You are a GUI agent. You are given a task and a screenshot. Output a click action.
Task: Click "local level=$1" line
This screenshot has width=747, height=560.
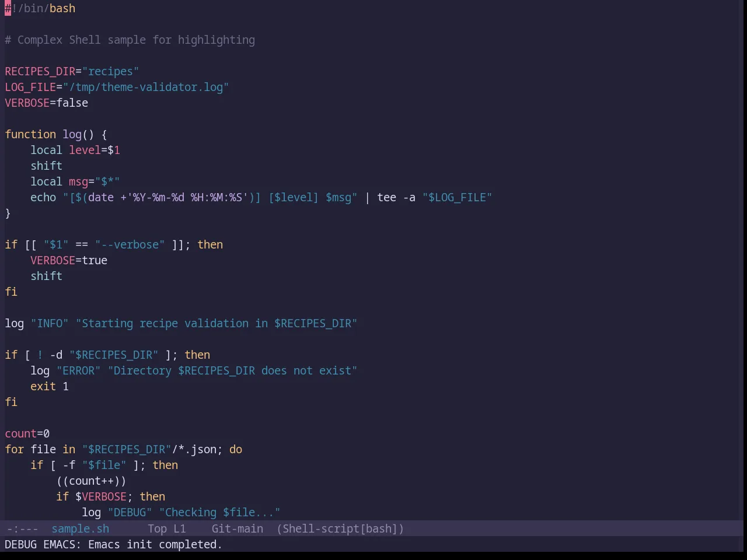tap(75, 150)
